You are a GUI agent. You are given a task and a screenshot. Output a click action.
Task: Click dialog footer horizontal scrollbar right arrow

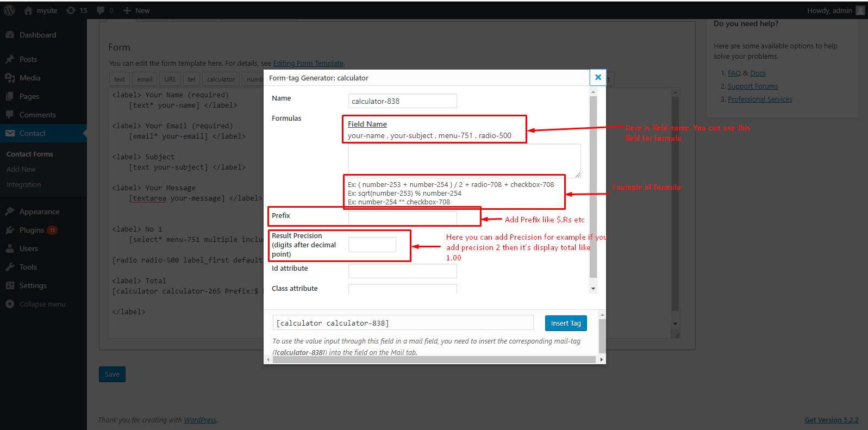(601, 359)
